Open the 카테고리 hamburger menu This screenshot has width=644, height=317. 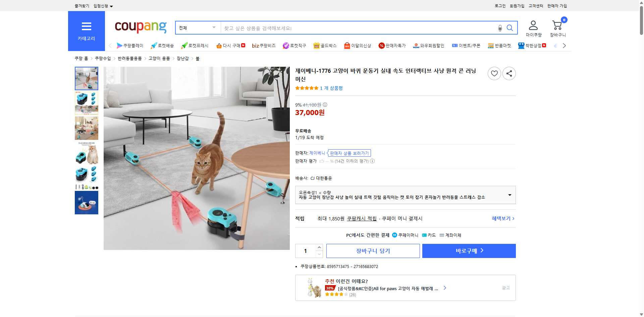pyautogui.click(x=86, y=27)
